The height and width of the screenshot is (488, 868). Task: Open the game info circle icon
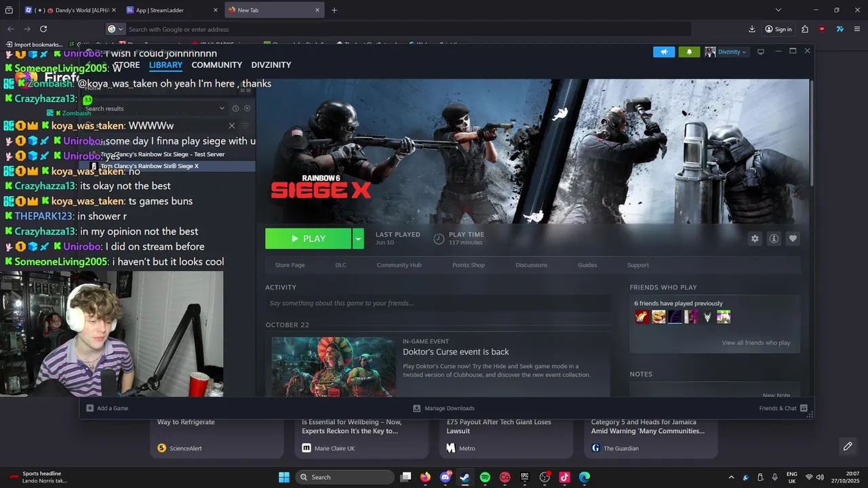774,239
